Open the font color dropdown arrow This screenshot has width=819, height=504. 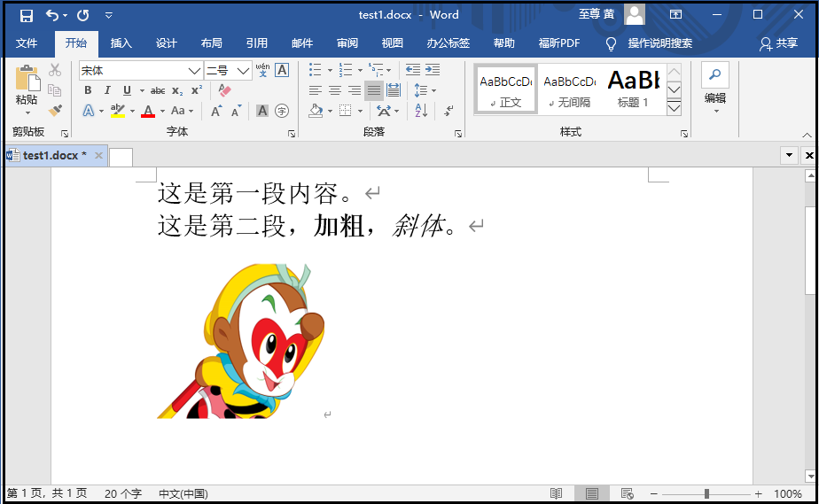click(162, 111)
